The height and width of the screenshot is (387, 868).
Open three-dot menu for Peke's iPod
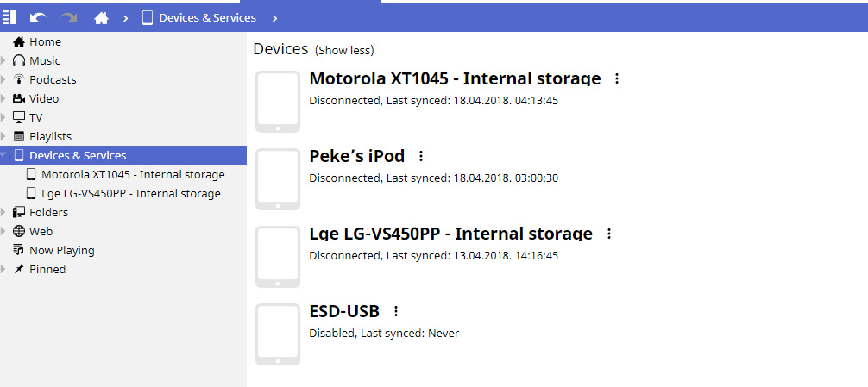[421, 156]
